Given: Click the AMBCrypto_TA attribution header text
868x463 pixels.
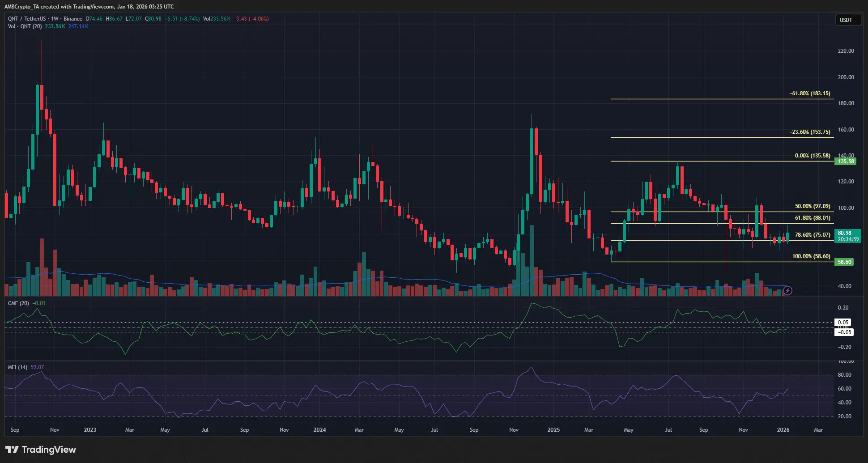Looking at the screenshot, I should click(89, 7).
